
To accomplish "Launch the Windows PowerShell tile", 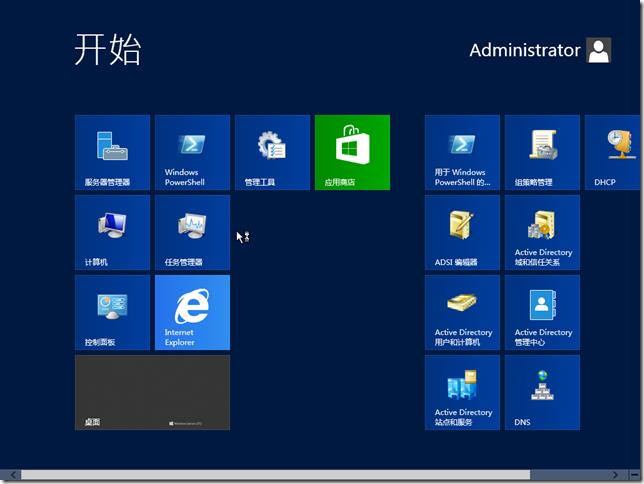I will (x=192, y=152).
